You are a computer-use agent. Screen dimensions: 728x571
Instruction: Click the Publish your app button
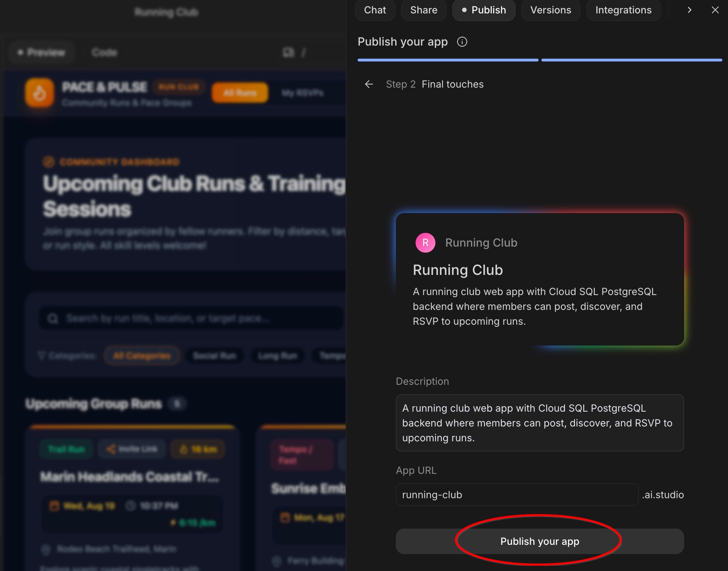click(x=540, y=541)
